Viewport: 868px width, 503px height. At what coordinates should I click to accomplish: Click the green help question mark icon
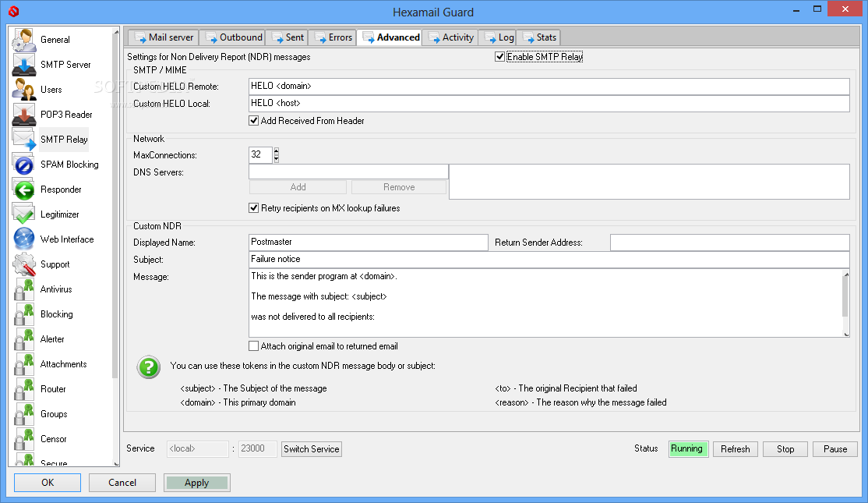click(149, 367)
